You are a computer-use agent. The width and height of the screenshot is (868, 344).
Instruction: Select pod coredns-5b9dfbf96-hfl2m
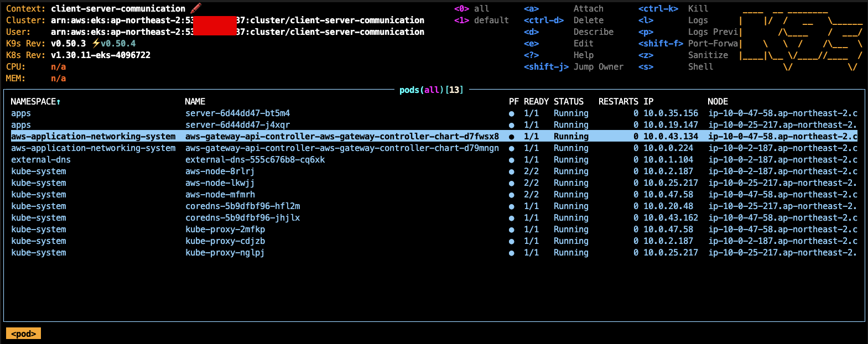coord(243,206)
